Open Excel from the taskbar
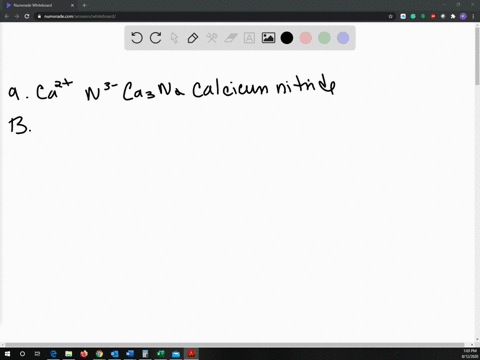 coord(161,354)
